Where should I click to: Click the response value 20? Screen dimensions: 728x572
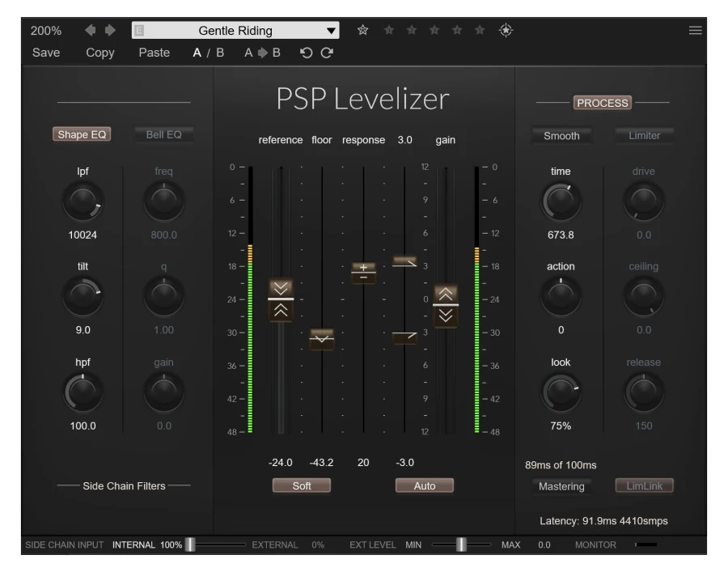point(363,463)
